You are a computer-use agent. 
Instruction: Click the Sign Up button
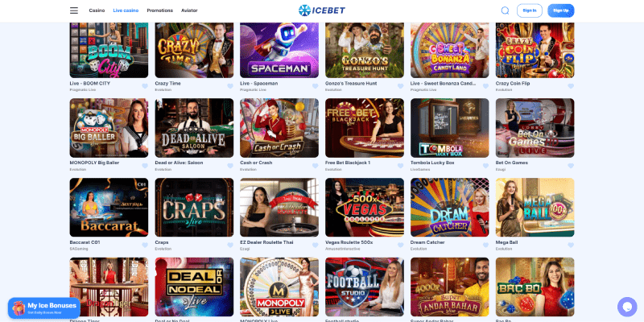[560, 10]
